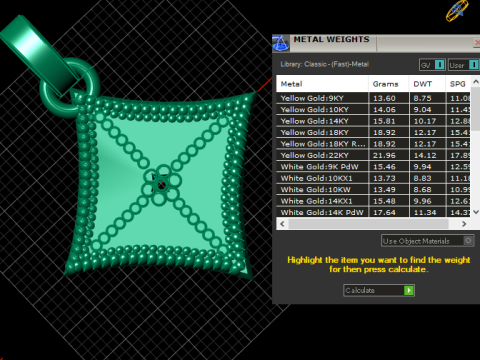This screenshot has height=360, width=480.
Task: Click the 8.68 DWT value
Action: (422, 190)
